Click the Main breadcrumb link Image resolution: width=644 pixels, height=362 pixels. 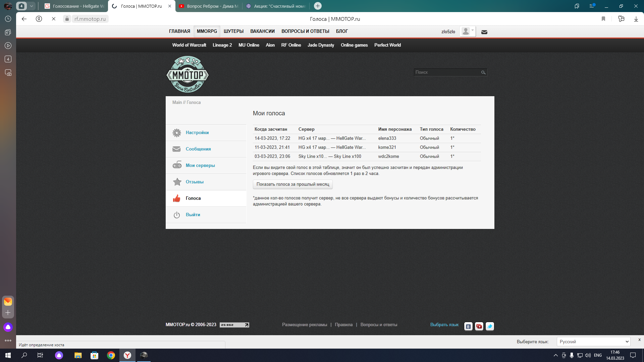pos(177,103)
